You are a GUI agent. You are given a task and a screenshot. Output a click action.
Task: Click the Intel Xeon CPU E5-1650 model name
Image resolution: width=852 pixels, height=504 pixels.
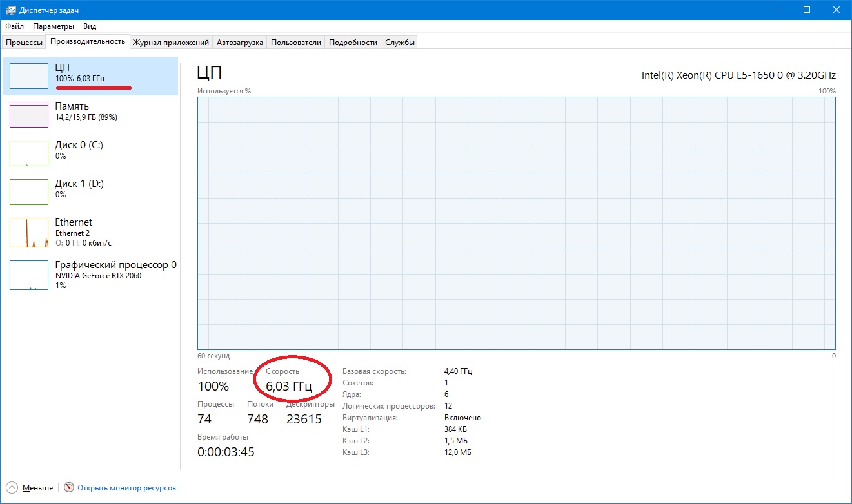coord(738,75)
